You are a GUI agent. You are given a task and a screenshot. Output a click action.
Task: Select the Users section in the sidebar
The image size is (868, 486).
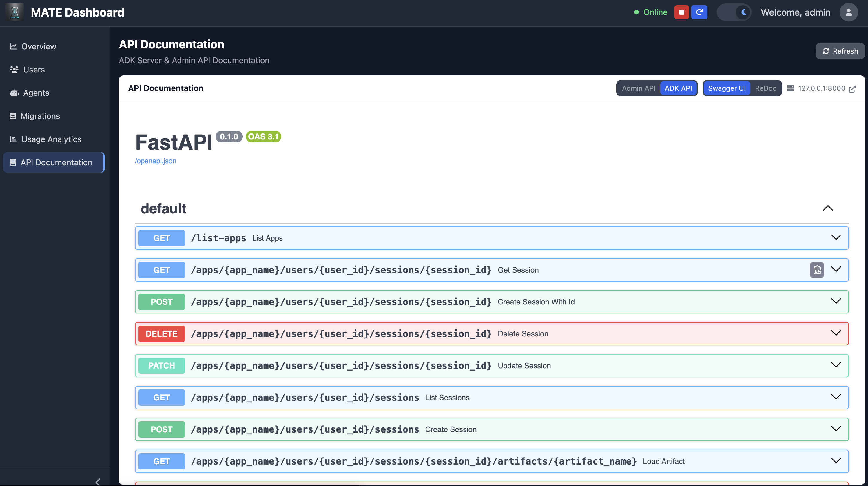[34, 70]
